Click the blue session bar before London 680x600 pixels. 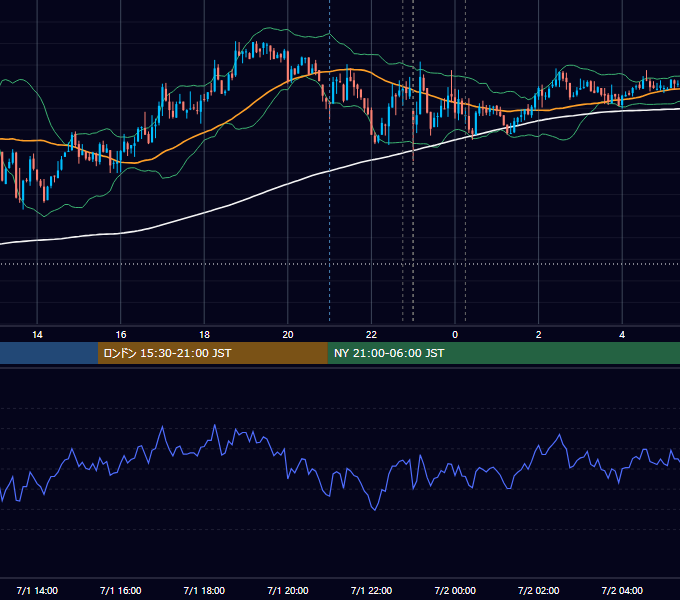point(49,353)
